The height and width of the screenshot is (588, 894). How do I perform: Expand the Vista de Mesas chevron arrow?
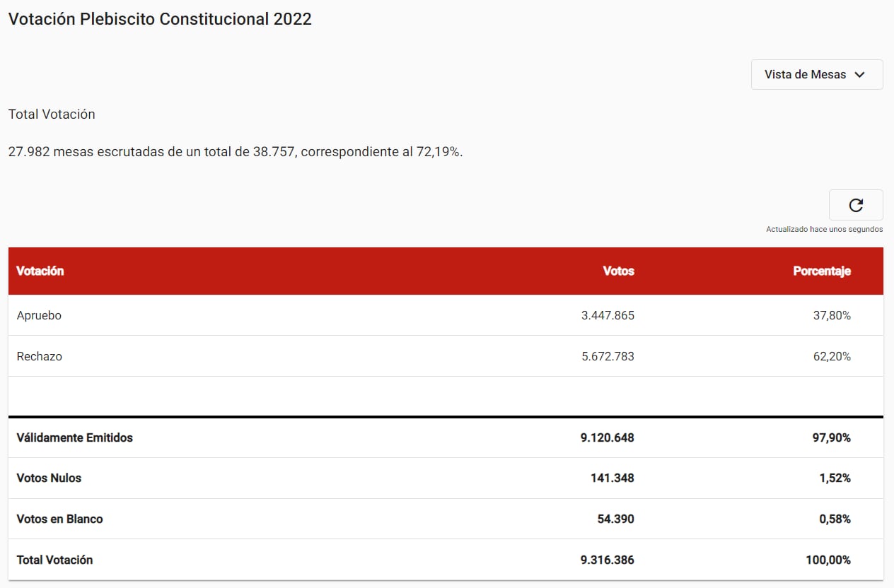860,74
